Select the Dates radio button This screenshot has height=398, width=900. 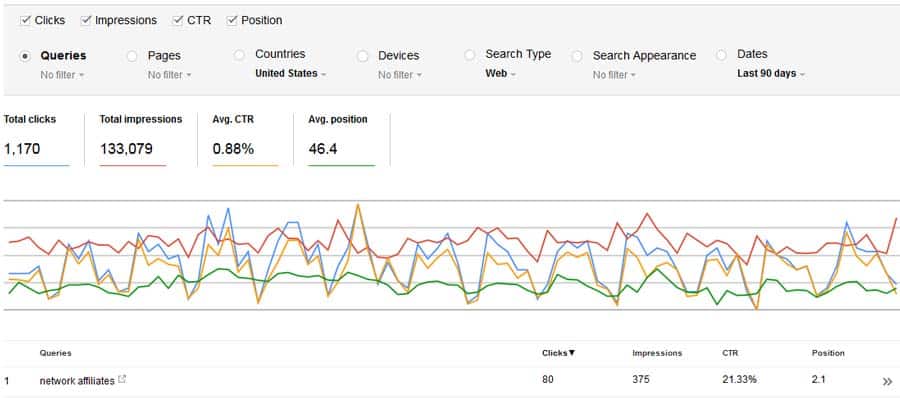(x=721, y=55)
